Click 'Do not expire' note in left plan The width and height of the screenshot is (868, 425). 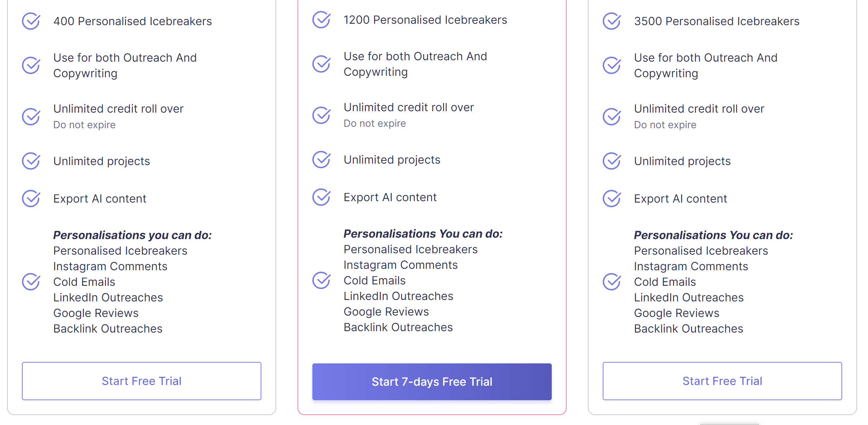(84, 125)
